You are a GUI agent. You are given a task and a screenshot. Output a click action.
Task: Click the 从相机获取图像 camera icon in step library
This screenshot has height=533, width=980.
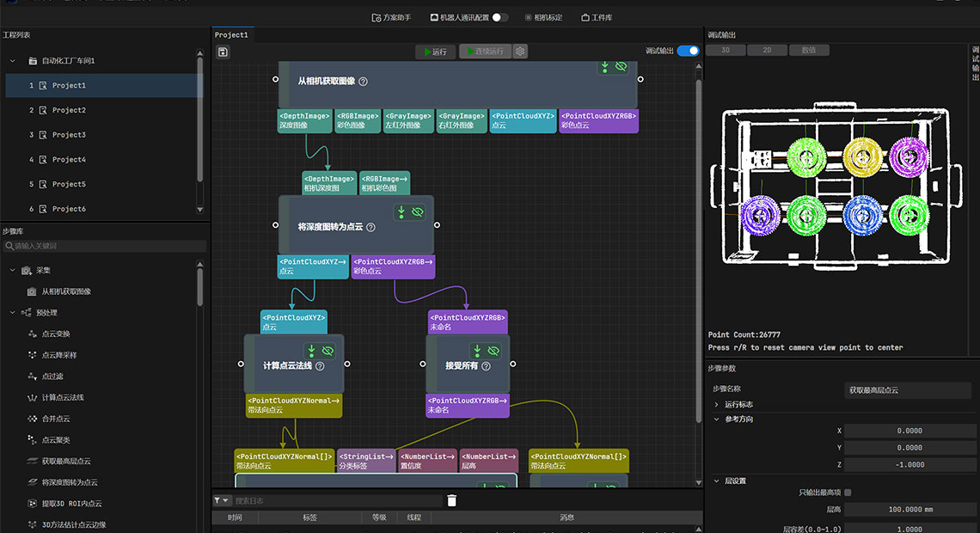pyautogui.click(x=32, y=291)
